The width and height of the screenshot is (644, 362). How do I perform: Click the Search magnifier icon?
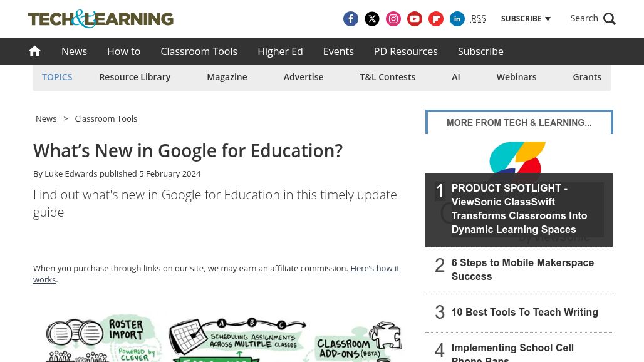[x=610, y=19]
